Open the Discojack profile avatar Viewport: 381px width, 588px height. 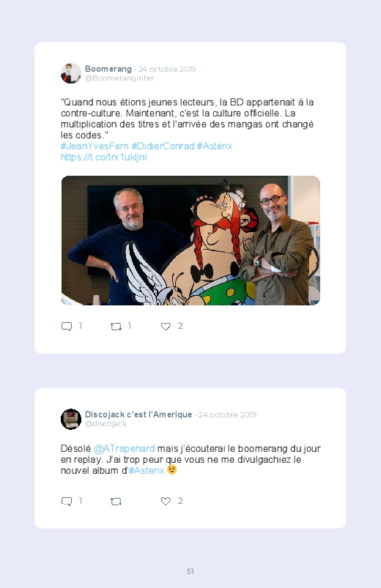[71, 419]
